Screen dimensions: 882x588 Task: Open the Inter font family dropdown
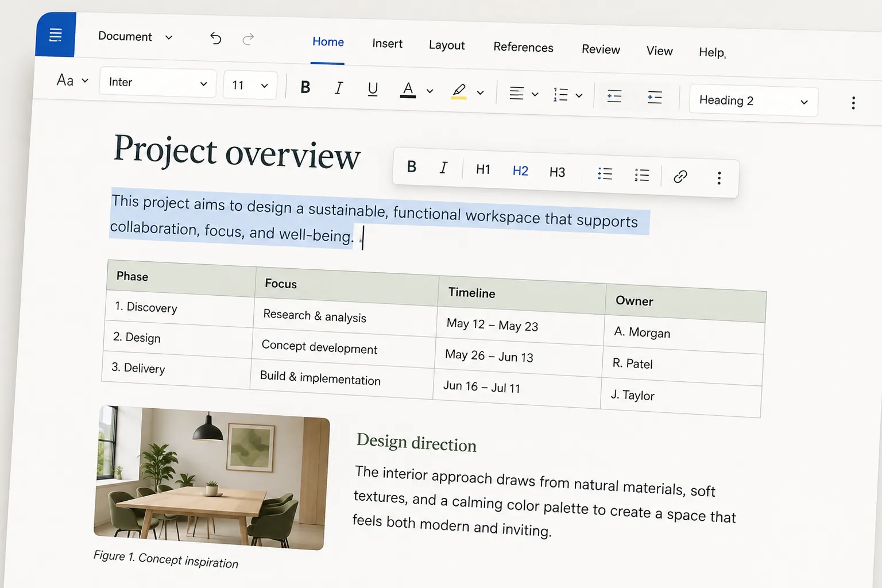click(x=158, y=83)
